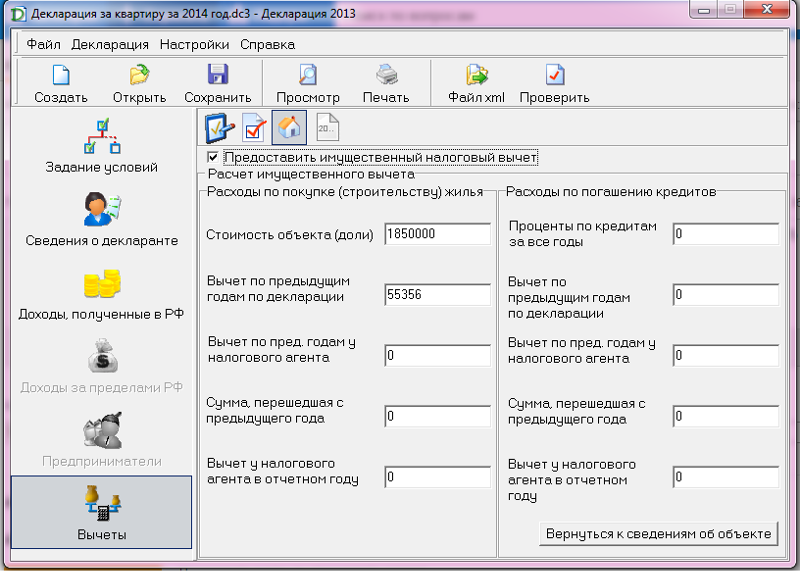Run the Проверить check icon
Image resolution: width=800 pixels, height=573 pixels.
(554, 76)
